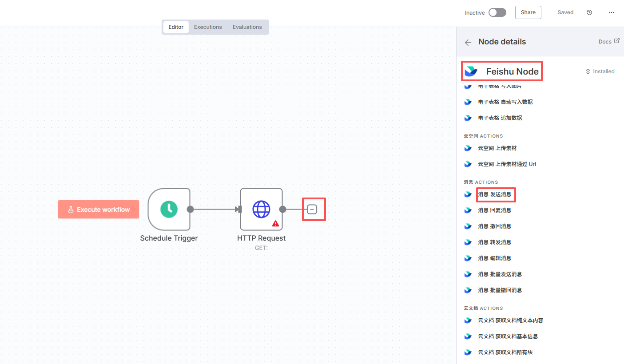Pick the 云文档 获取文档基本信息 action
Viewport: 624px width, 364px height.
(508, 336)
